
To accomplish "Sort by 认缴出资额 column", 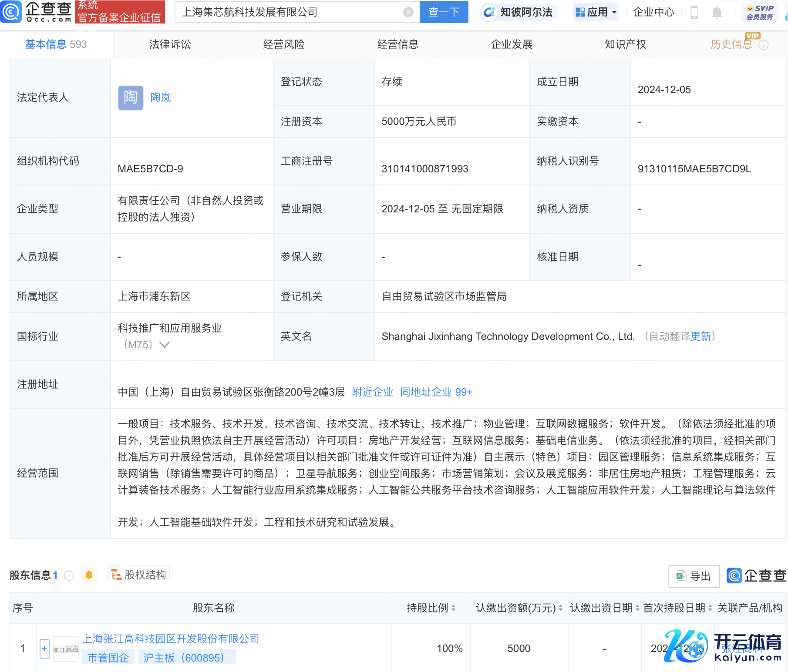I will pyautogui.click(x=560, y=608).
